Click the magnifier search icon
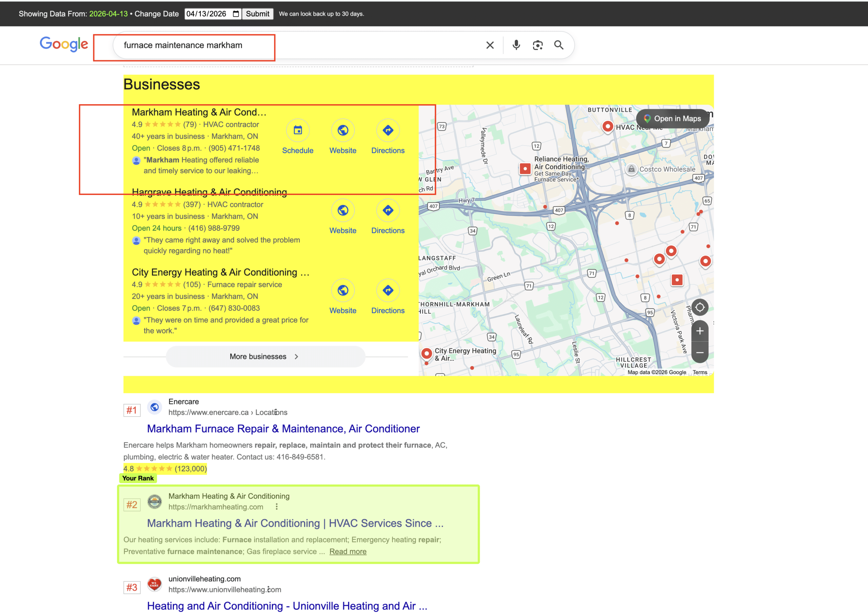The image size is (868, 615). [559, 45]
